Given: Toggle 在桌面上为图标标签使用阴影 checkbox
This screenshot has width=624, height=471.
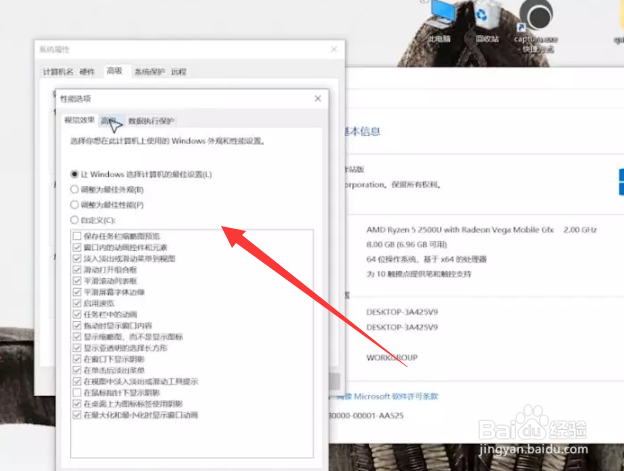Looking at the screenshot, I should (77, 404).
